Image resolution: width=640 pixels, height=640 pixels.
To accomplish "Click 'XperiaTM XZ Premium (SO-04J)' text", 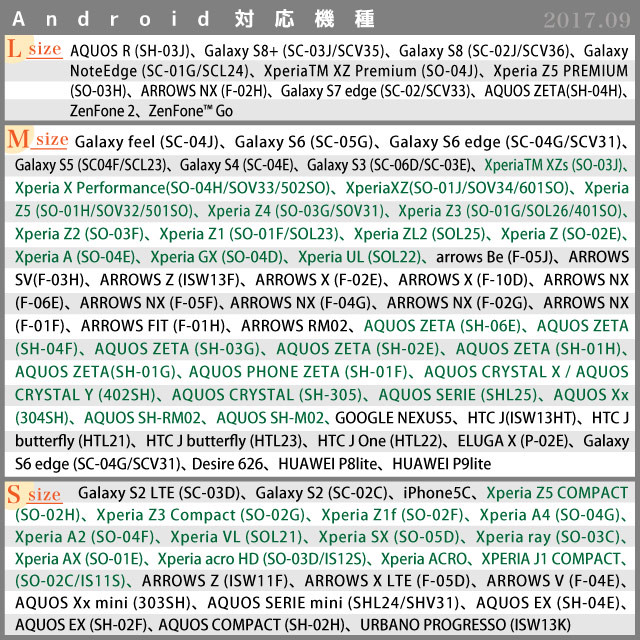I will click(371, 71).
